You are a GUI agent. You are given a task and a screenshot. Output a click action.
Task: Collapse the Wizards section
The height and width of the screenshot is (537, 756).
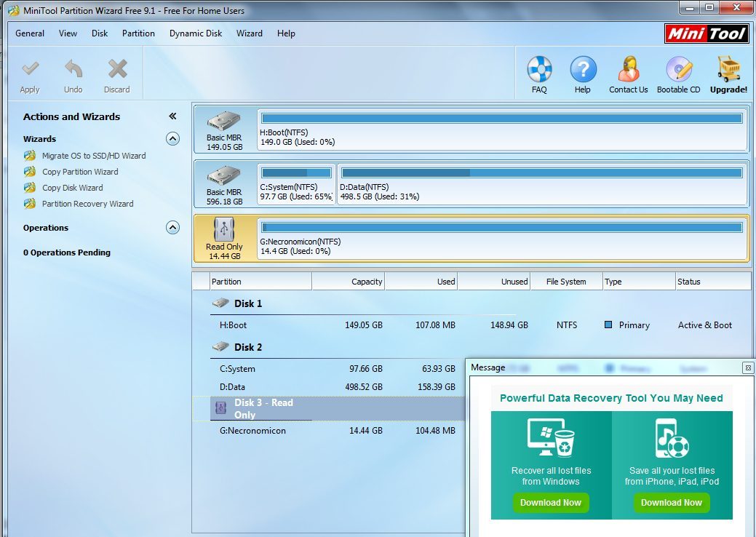[x=172, y=139]
